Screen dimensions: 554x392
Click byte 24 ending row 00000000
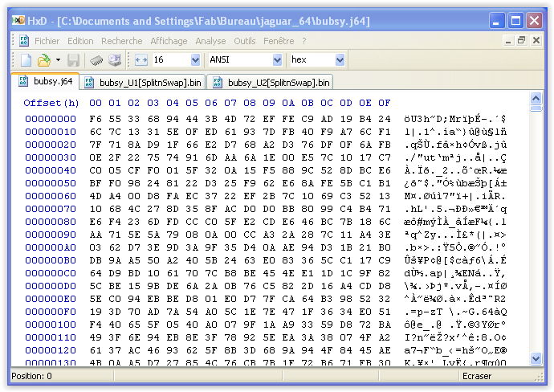[385, 119]
